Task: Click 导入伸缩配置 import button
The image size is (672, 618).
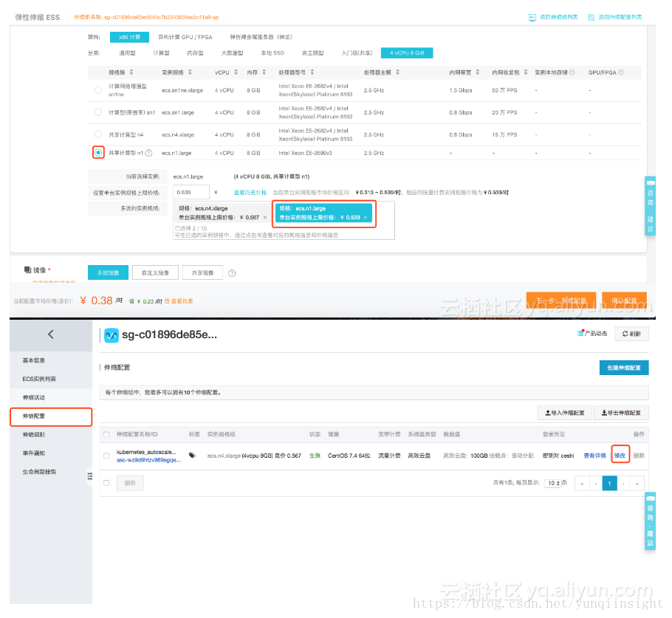Action: (x=565, y=413)
